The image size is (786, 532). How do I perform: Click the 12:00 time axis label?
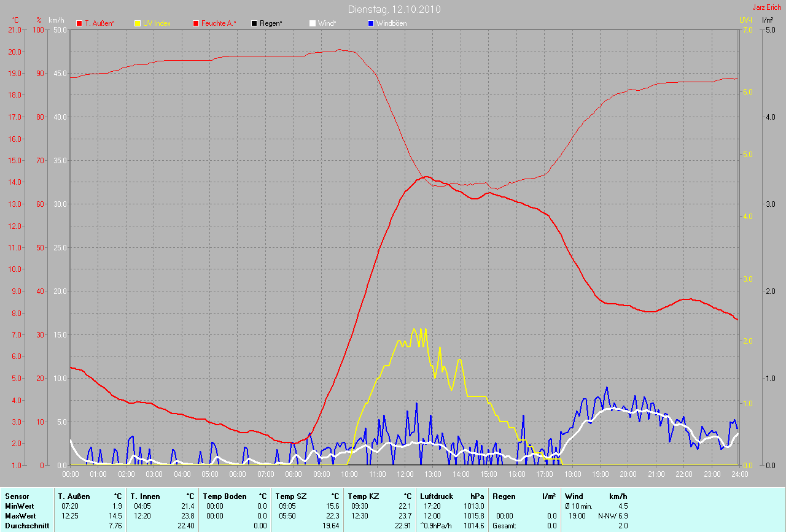tap(405, 474)
